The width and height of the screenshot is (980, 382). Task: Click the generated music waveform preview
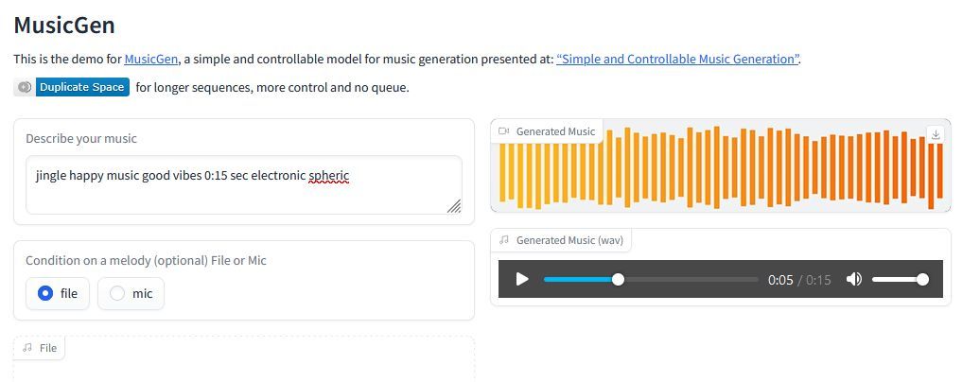coord(719,170)
